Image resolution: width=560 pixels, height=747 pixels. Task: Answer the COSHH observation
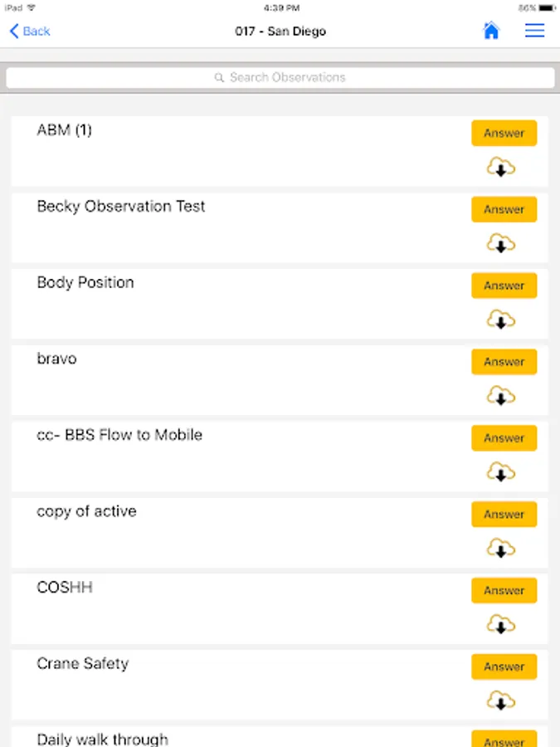pos(504,590)
